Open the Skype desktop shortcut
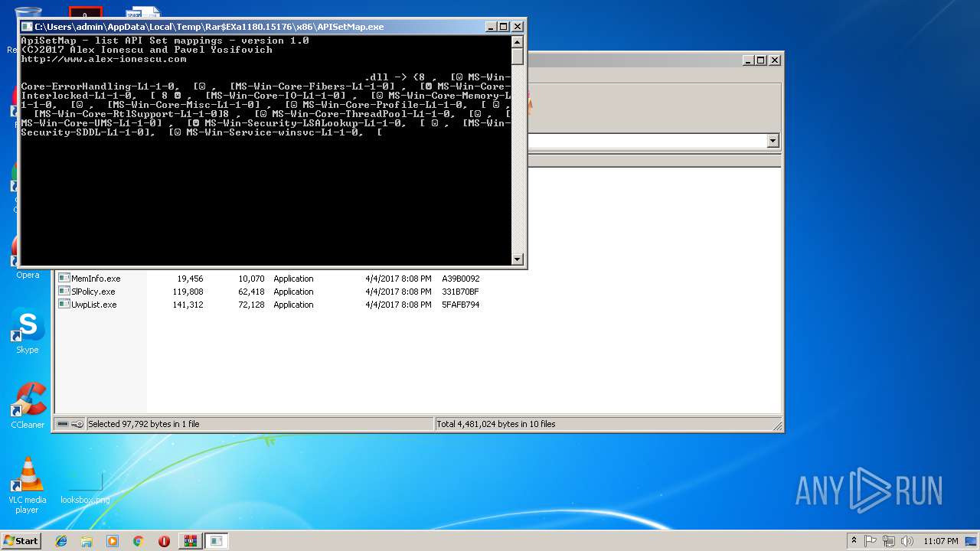Screen dimensions: 980x551 pyautogui.click(x=28, y=331)
